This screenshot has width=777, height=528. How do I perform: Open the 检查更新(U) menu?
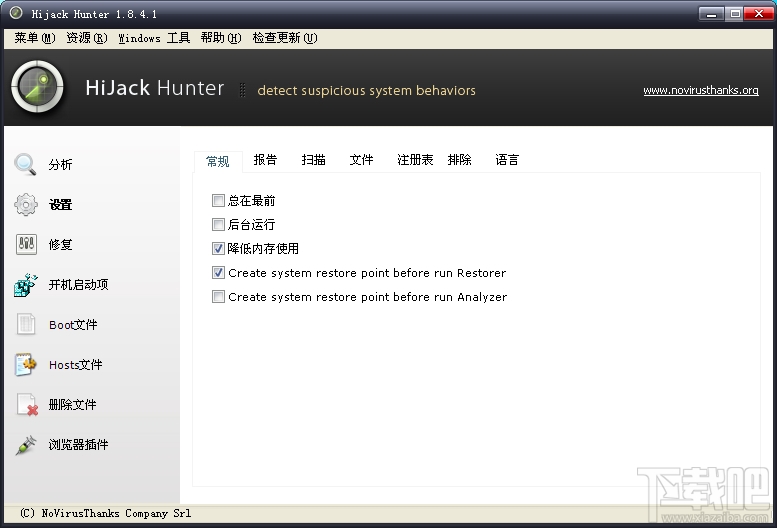pyautogui.click(x=285, y=38)
